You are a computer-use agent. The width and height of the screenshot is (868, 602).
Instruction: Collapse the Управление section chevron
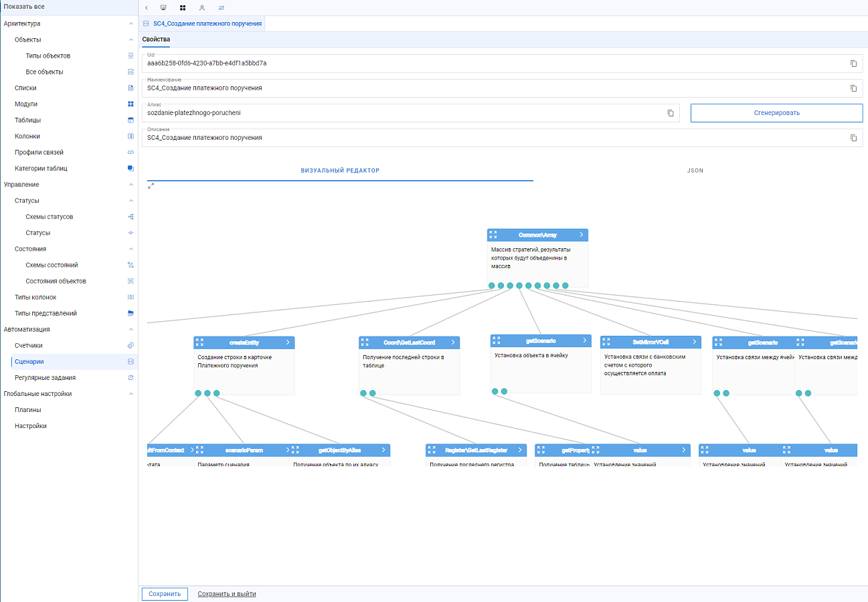pos(131,185)
